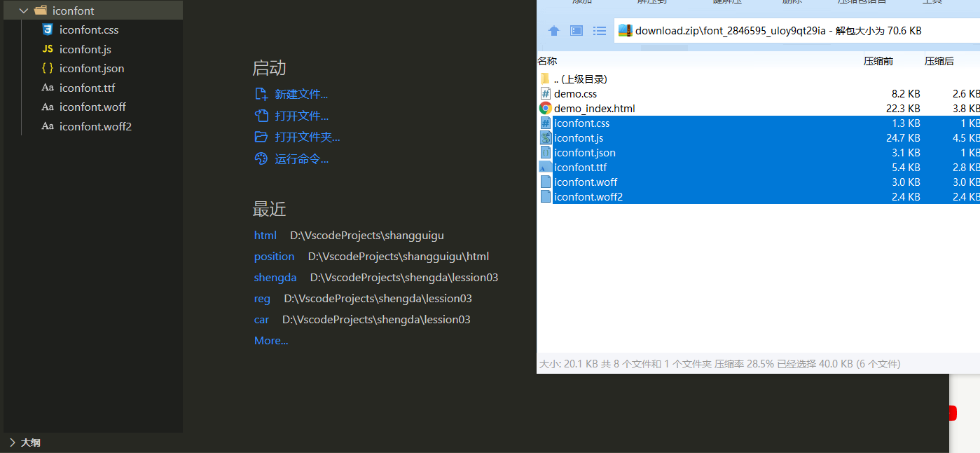The image size is (980, 453).
Task: Select iconfont.woff2 in the explorer tree
Action: pyautogui.click(x=95, y=127)
